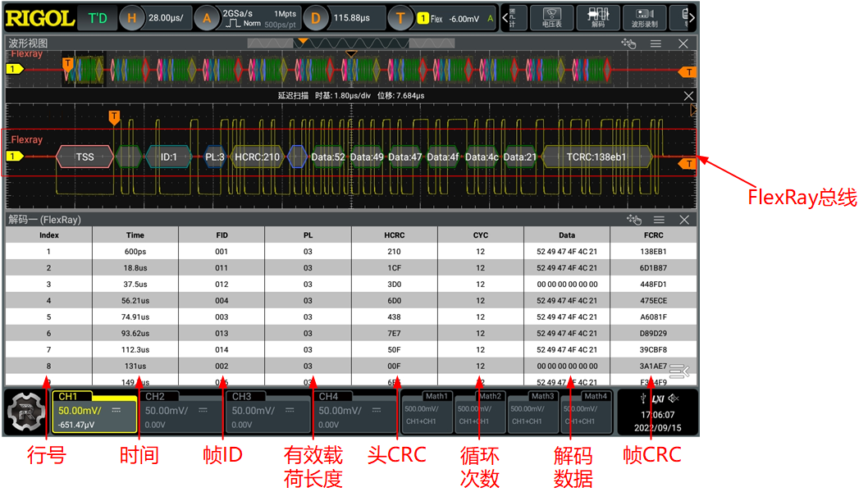
Task: Toggle the CH4 channel label
Action: pyautogui.click(x=328, y=397)
